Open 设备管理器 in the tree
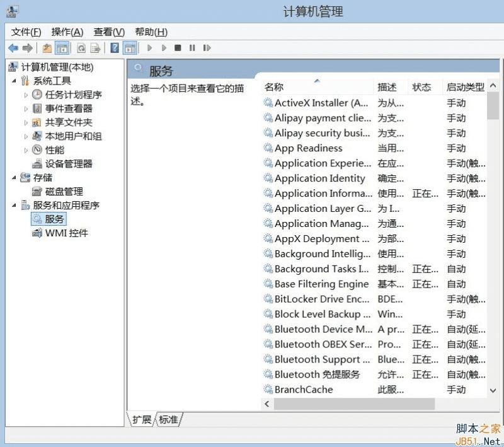Image resolution: width=504 pixels, height=447 pixels. pos(69,164)
